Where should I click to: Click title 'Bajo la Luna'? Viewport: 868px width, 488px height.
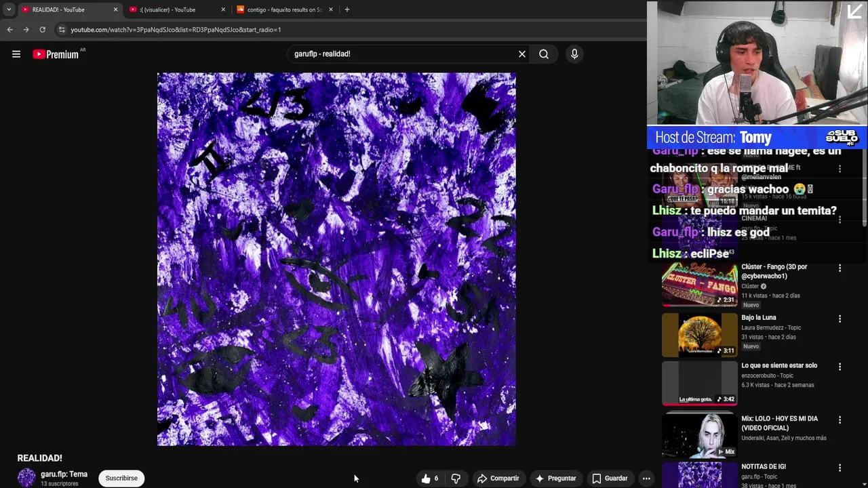click(759, 318)
